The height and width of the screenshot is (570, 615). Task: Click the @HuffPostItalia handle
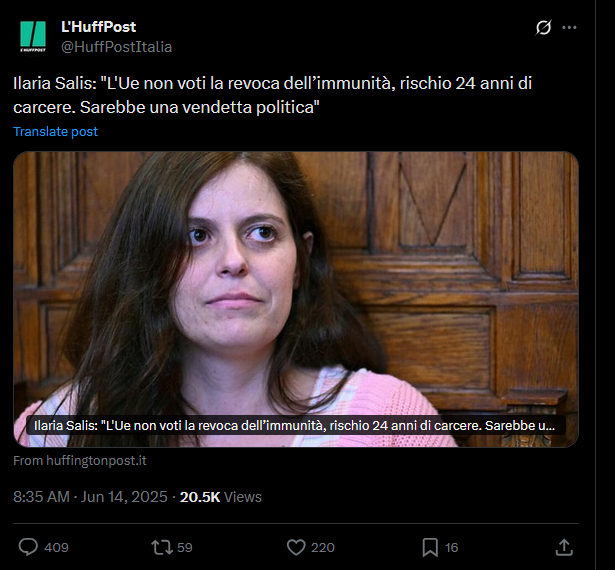116,47
